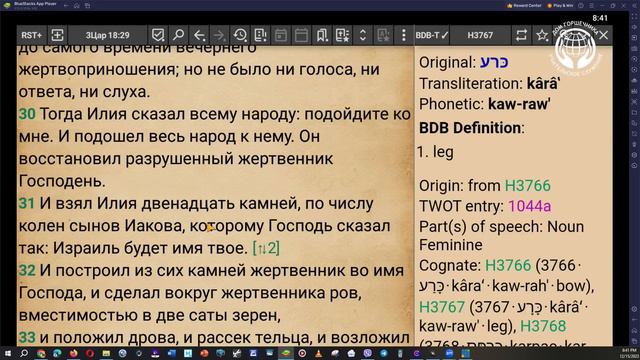Open BlueStacks hamburger menu in title bar
Viewport: 640px width, 360px height.
[x=591, y=6]
